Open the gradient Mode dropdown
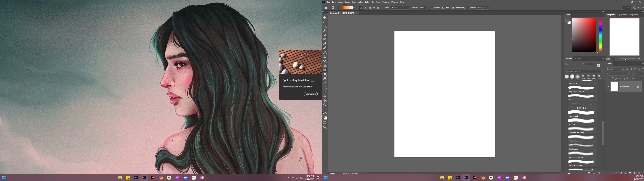Viewport: 644px width, 181px height. point(400,8)
